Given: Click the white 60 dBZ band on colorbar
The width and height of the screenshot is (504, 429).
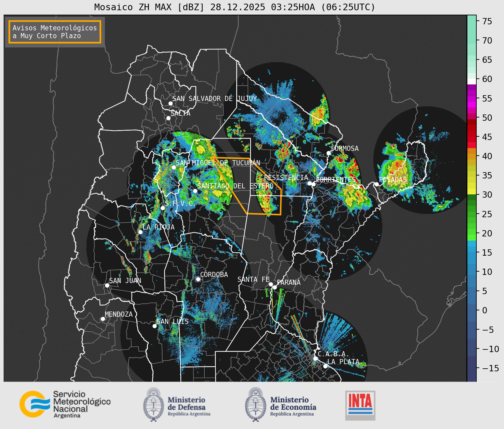Looking at the screenshot, I should (x=472, y=81).
